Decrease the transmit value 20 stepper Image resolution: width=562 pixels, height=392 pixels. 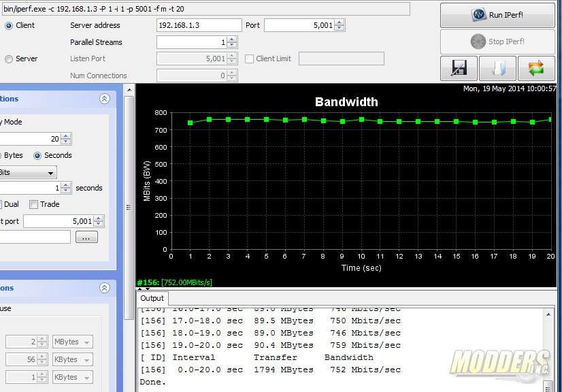click(x=66, y=142)
